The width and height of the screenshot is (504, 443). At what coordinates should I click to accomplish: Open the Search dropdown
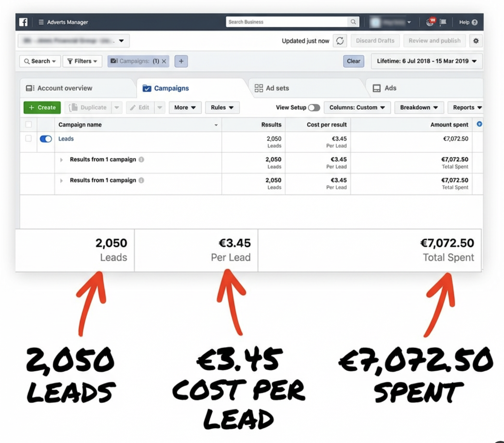(40, 61)
